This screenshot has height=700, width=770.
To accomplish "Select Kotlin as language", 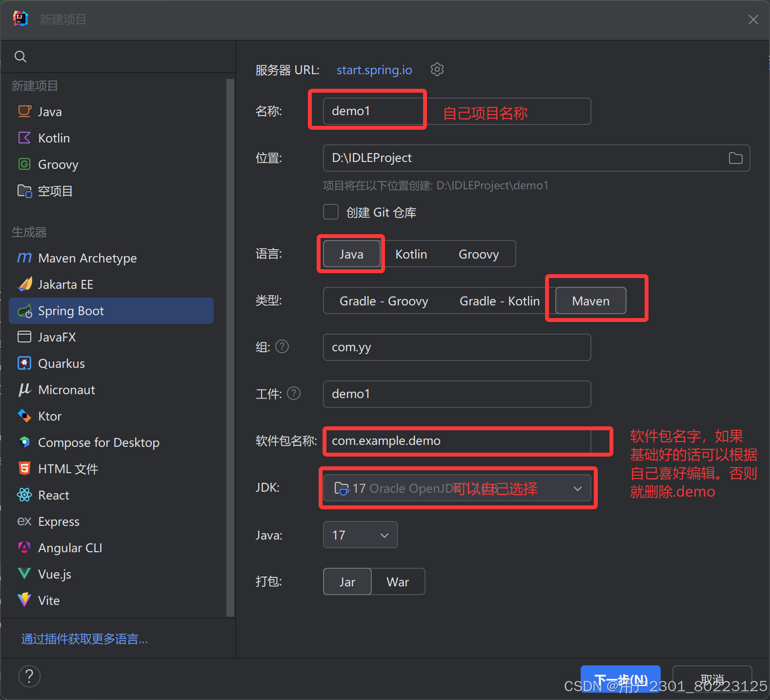I will click(x=411, y=254).
